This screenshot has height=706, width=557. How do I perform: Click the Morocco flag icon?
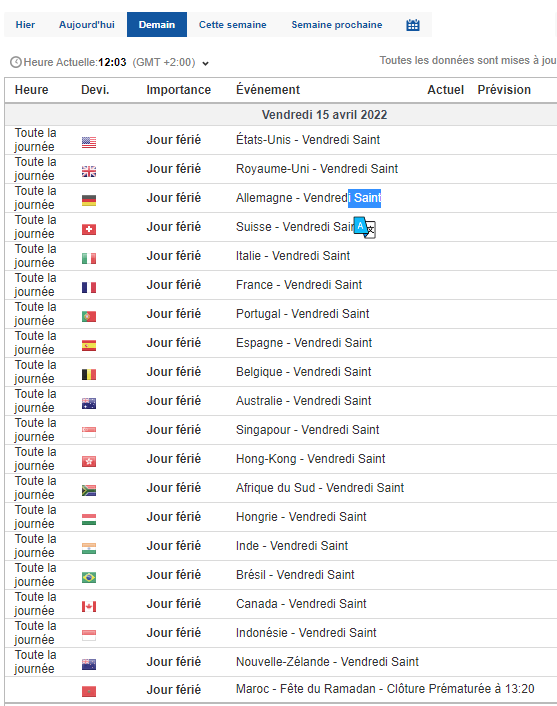point(89,691)
